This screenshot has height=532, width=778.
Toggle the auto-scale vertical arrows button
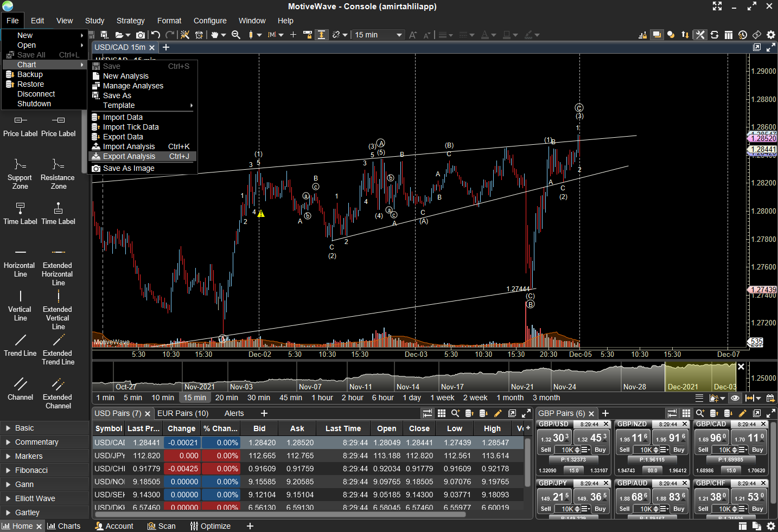[321, 35]
